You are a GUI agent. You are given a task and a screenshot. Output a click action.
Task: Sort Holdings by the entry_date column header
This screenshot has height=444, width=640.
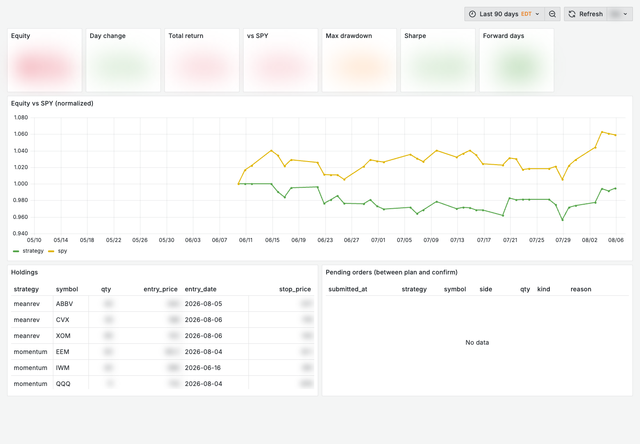200,289
